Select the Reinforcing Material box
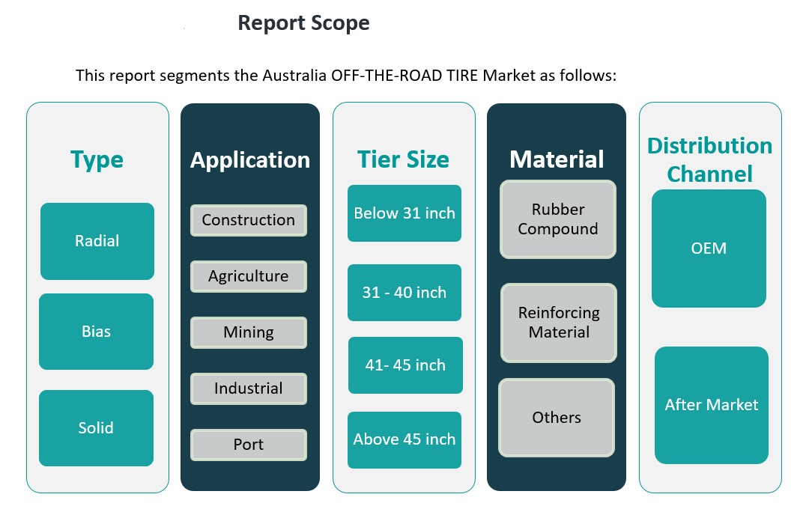812x509 pixels. [x=559, y=323]
